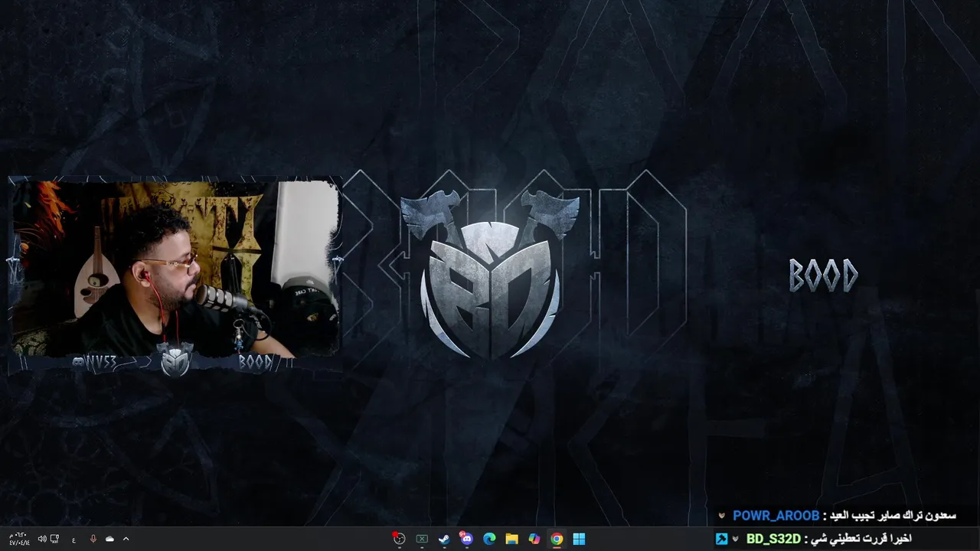Click the BD axe shield logo

[x=490, y=274]
